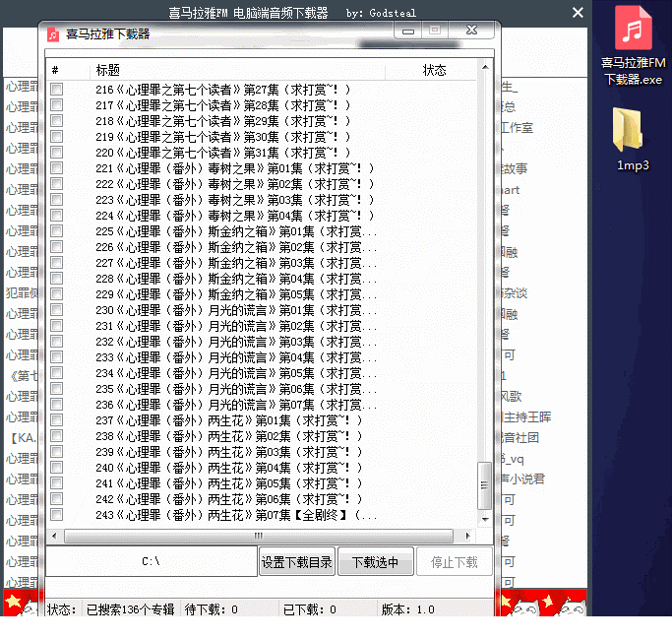Screen dimensions: 672x639
Task: Check the box for item 217 第28集
Action: [56, 105]
